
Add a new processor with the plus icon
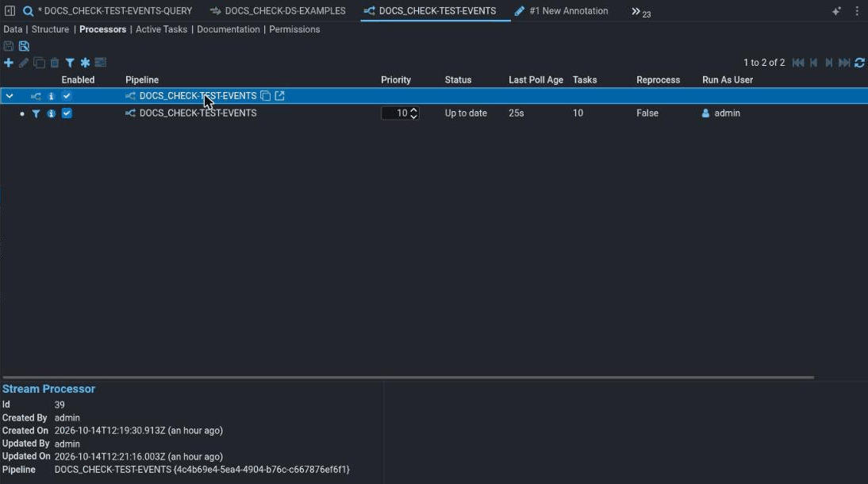(x=8, y=63)
